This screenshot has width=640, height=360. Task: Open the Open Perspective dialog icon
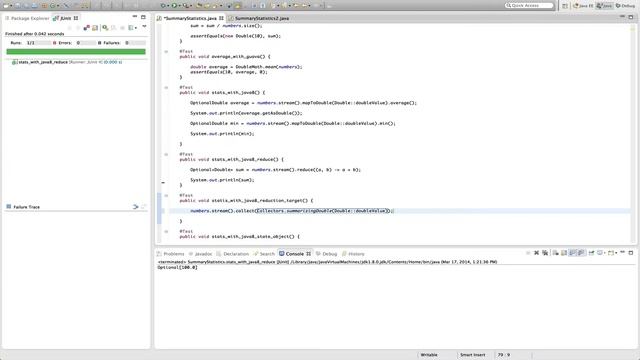tap(565, 6)
